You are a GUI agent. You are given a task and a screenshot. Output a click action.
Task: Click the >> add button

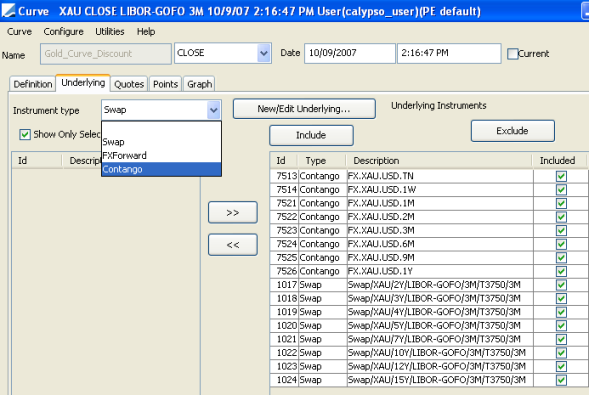click(x=233, y=213)
